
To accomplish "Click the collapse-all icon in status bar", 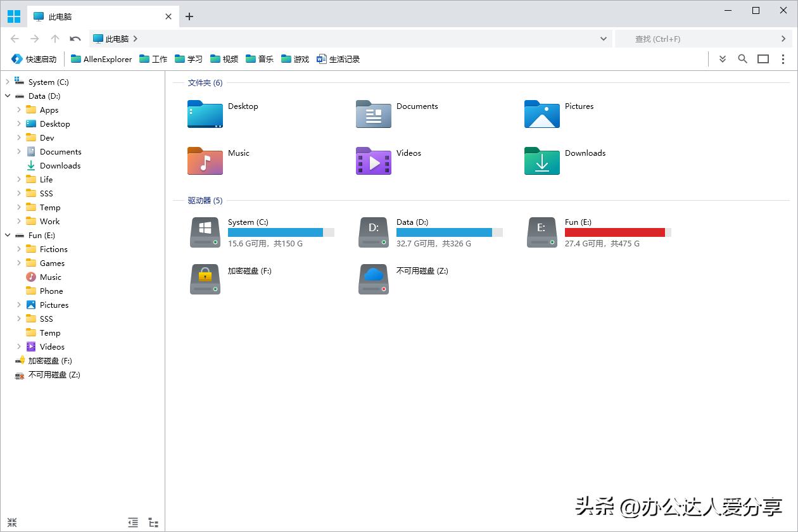I will pos(12,522).
